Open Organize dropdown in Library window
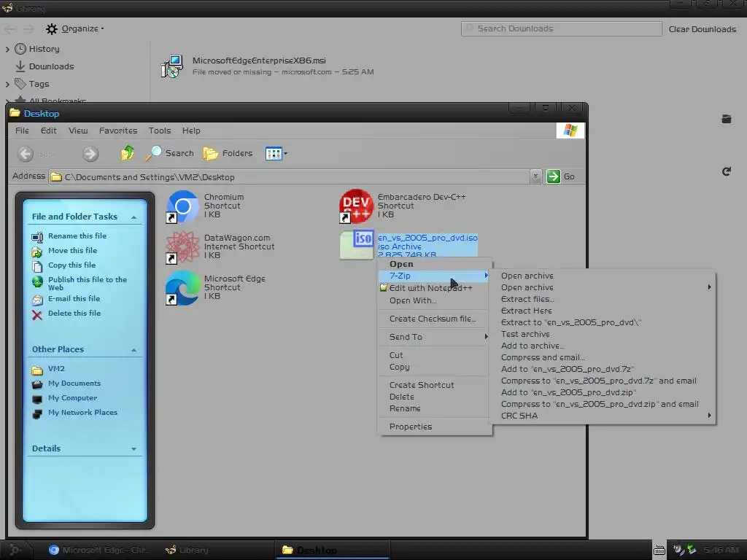This screenshot has height=560, width=747. (75, 28)
